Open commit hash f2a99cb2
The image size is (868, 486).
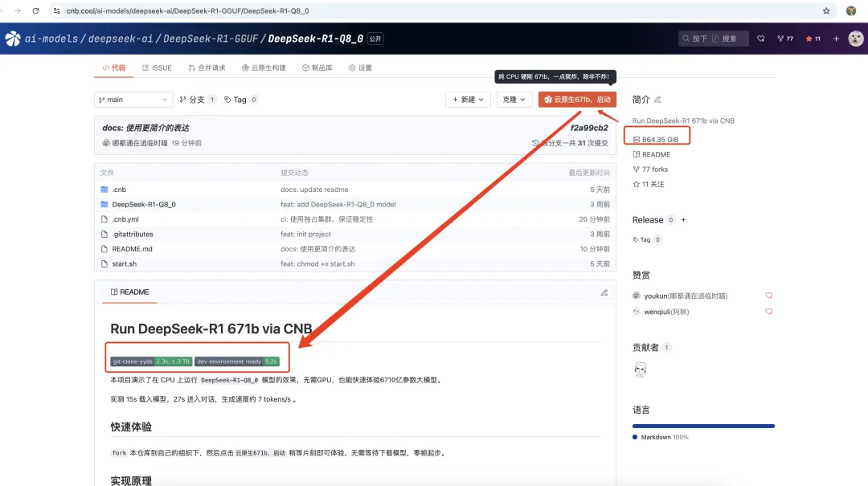[589, 128]
